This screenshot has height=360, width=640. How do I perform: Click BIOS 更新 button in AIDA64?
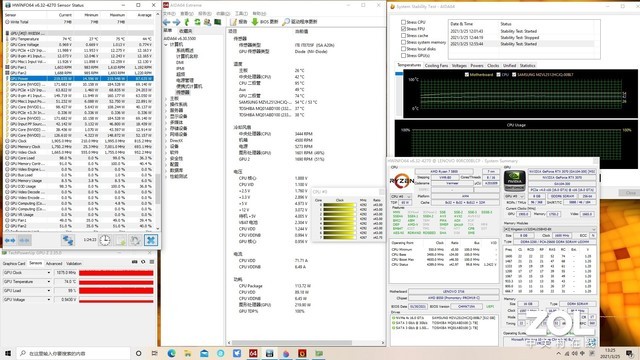[x=265, y=22]
